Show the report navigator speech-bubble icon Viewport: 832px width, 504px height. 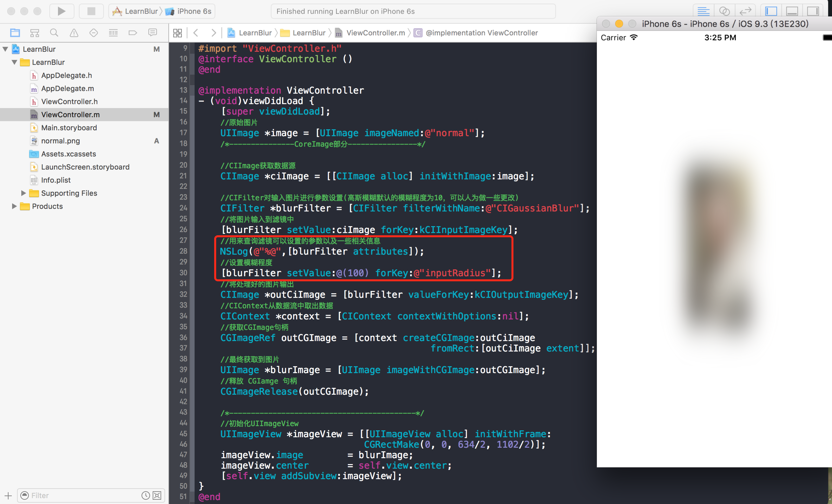(x=153, y=33)
